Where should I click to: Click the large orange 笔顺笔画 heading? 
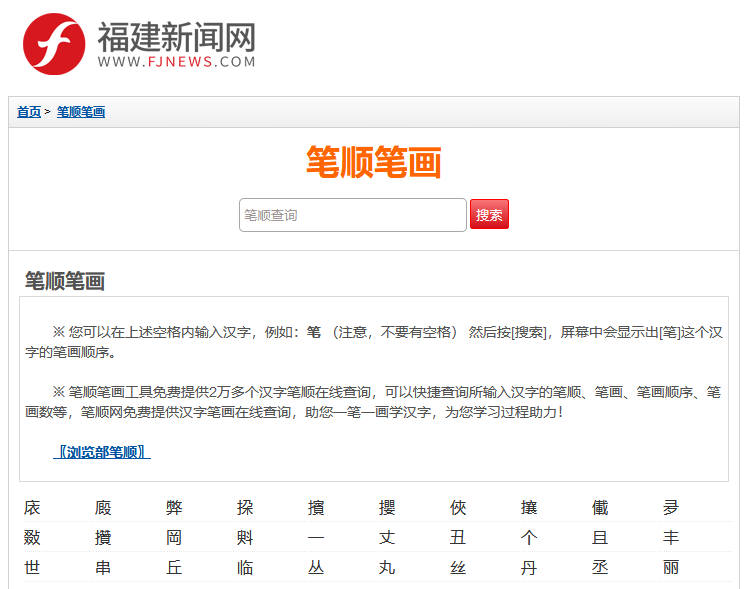[373, 162]
